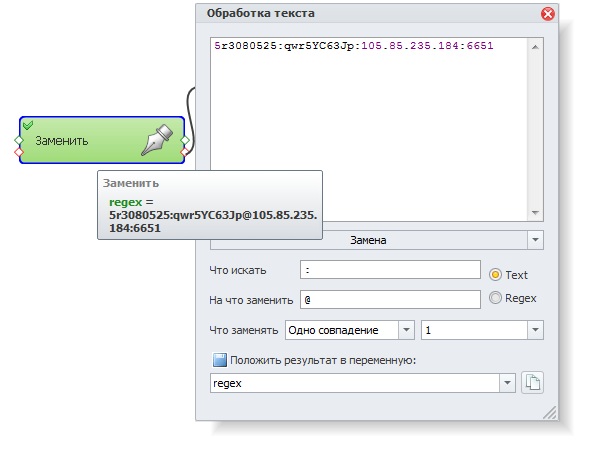Click inside the source text area

tap(369, 129)
